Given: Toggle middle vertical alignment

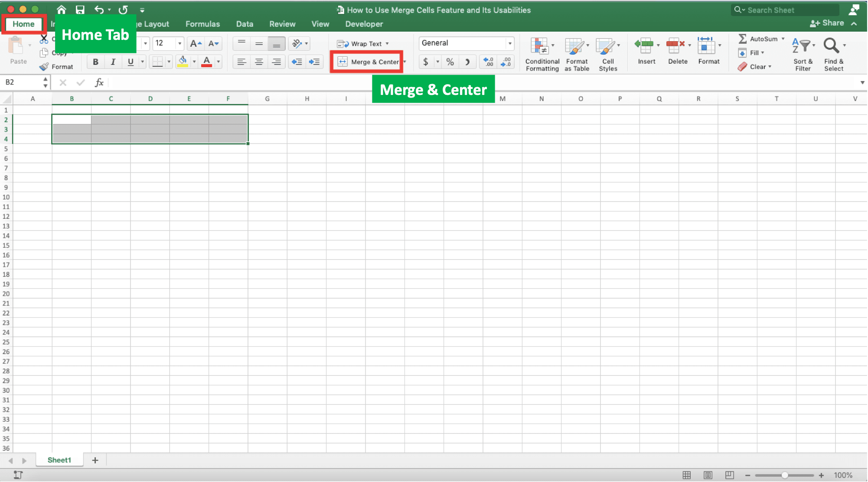Looking at the screenshot, I should [259, 43].
